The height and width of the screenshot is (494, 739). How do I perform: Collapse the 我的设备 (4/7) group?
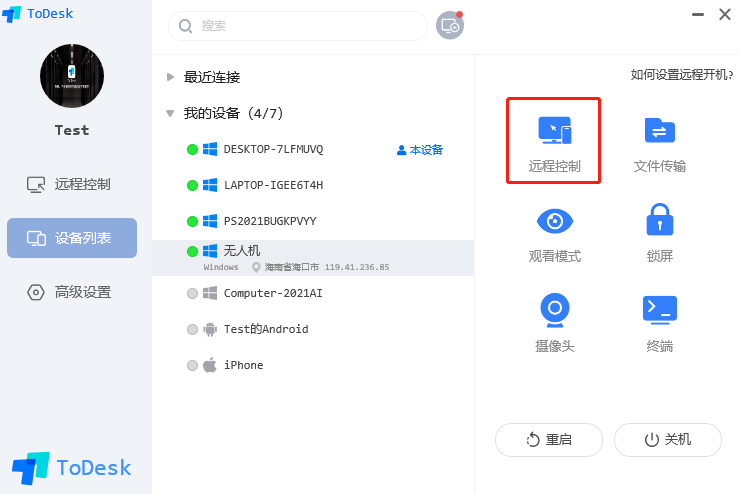(x=170, y=113)
